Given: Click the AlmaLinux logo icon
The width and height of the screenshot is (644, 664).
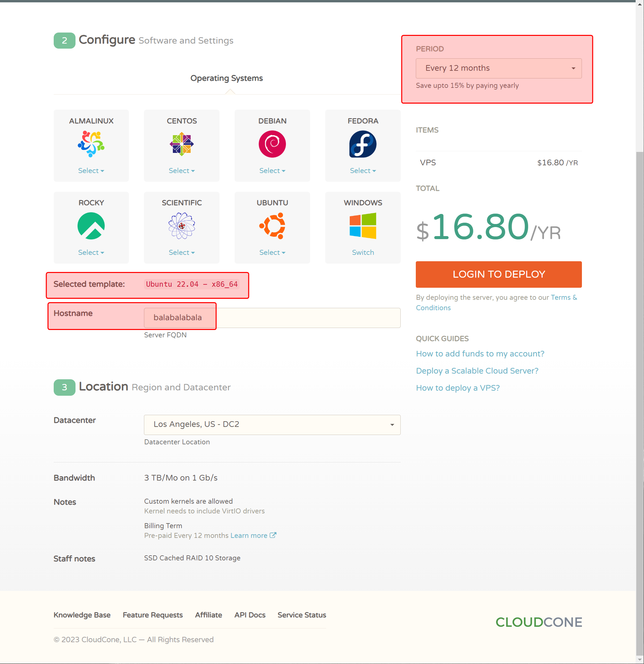Looking at the screenshot, I should [91, 144].
